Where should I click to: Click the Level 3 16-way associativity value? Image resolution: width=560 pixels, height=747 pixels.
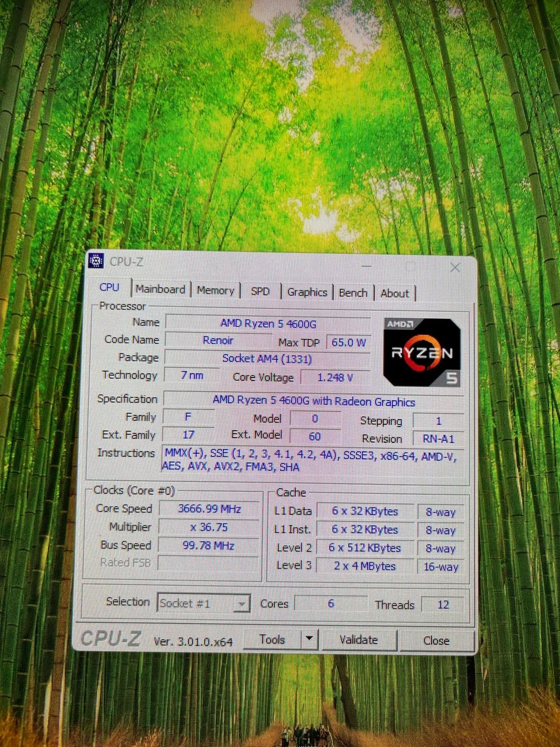point(441,567)
